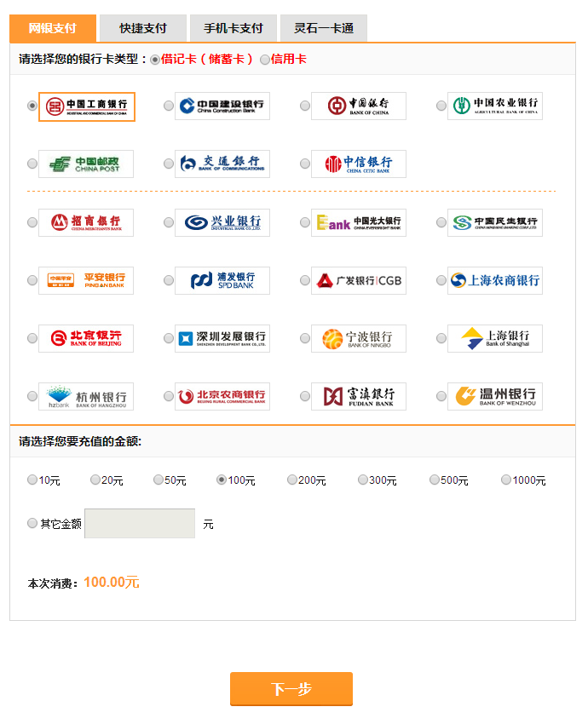Click the 请选择您要充值的金额 heading
Screen dimensions: 588x724
click(x=80, y=441)
